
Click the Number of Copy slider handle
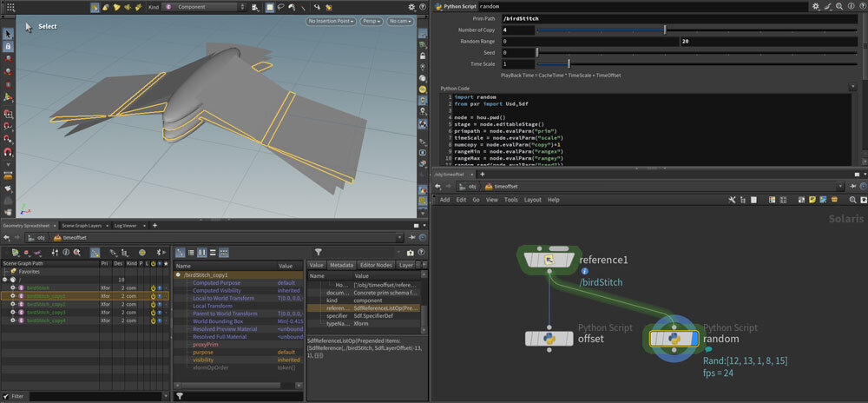pos(665,30)
